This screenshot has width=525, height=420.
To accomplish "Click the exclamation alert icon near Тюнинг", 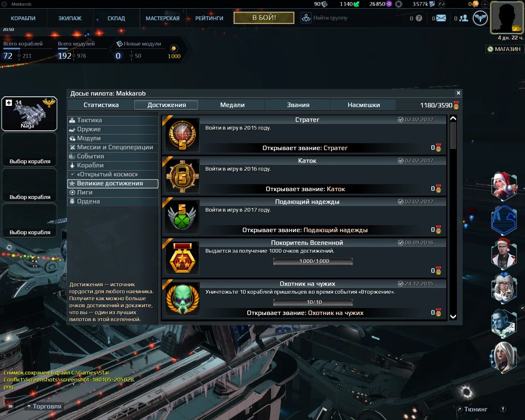I will 503,409.
